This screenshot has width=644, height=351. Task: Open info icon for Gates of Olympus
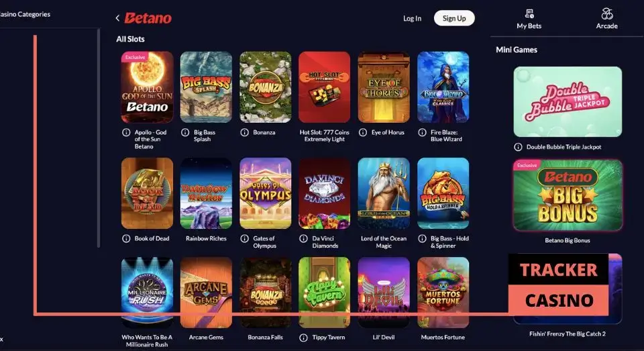point(244,238)
